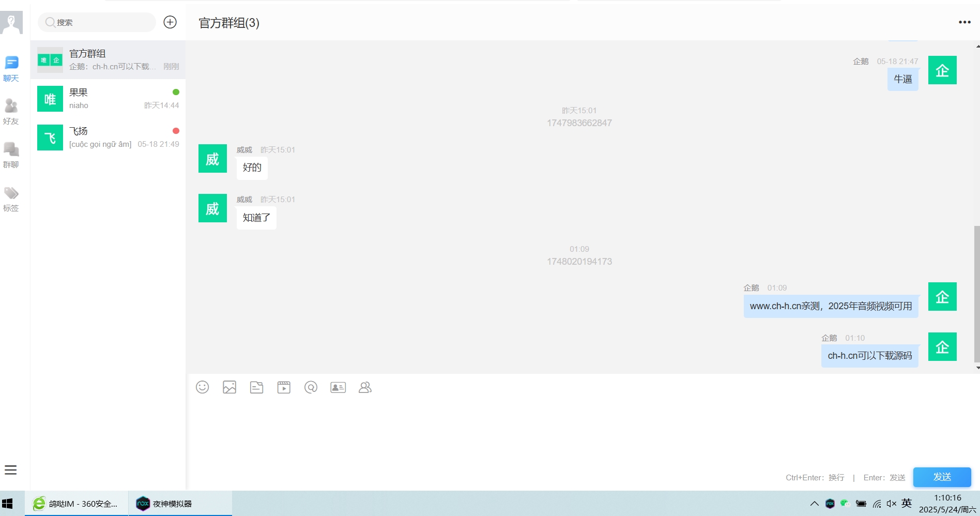
Task: Click the Wi-Fi network tray icon
Action: click(877, 504)
